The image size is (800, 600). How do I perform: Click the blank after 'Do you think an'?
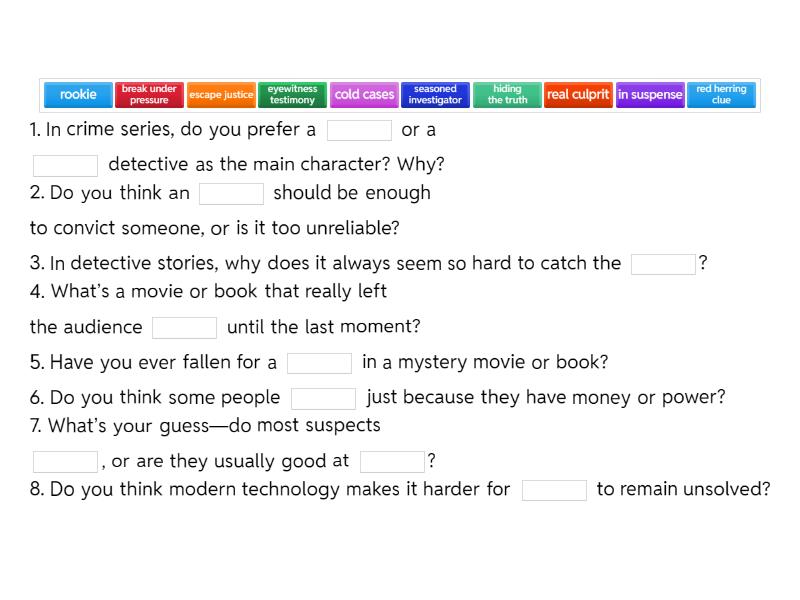[231, 193]
